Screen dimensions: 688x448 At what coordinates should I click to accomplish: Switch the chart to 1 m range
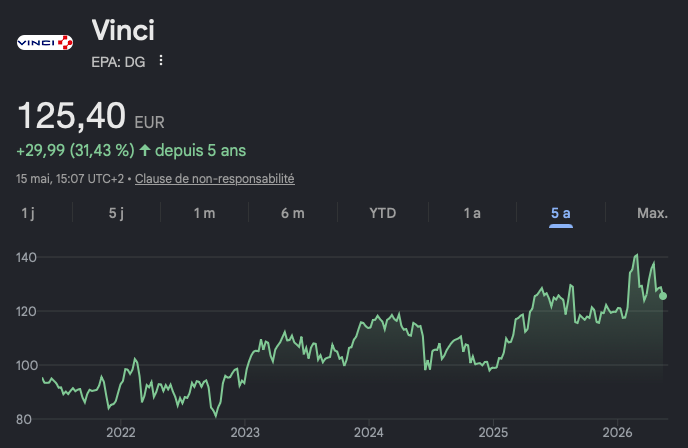(x=204, y=213)
